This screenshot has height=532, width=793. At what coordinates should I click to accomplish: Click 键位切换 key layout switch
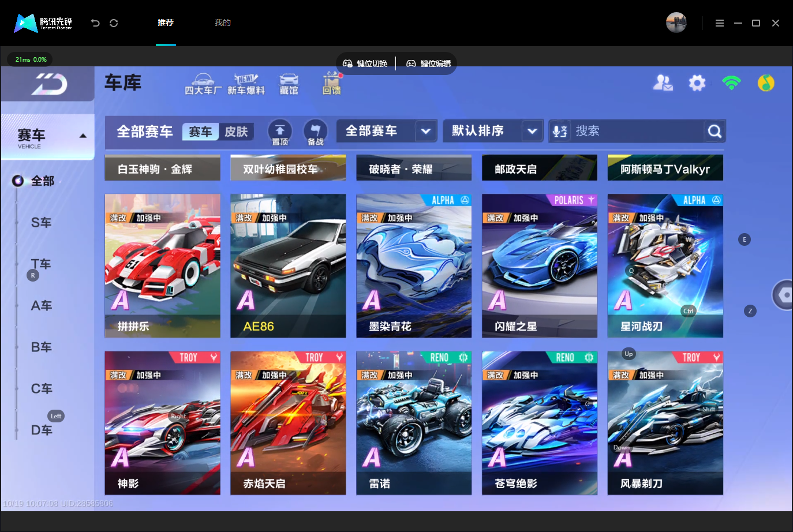[365, 63]
